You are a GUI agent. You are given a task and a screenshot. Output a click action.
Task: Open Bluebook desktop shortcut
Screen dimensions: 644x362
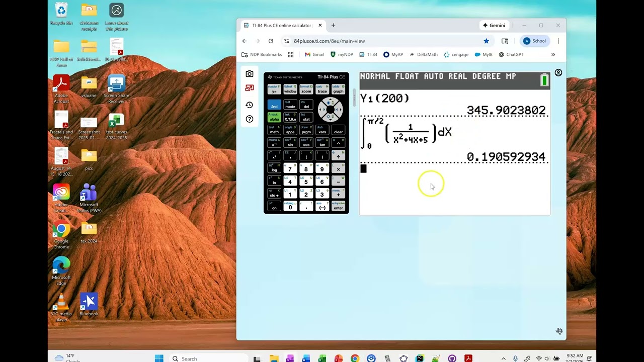click(x=89, y=305)
